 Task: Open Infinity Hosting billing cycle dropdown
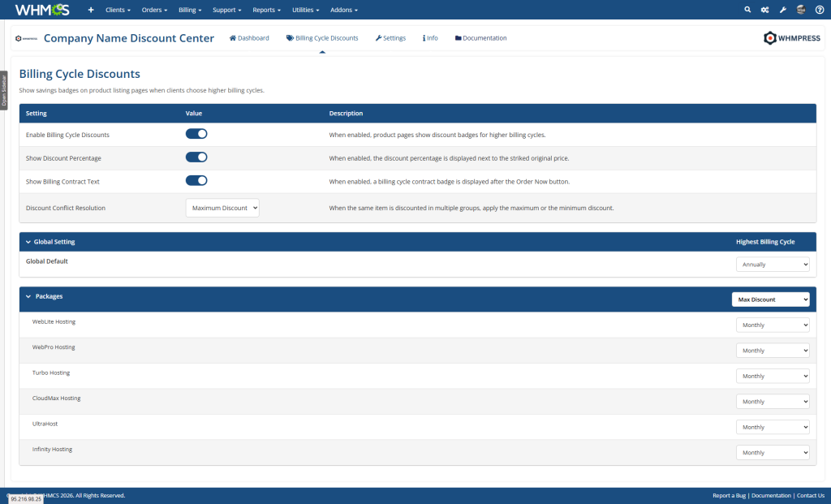(773, 452)
